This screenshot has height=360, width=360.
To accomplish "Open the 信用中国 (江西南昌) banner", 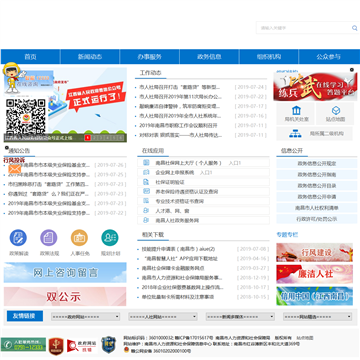I will 314,296.
